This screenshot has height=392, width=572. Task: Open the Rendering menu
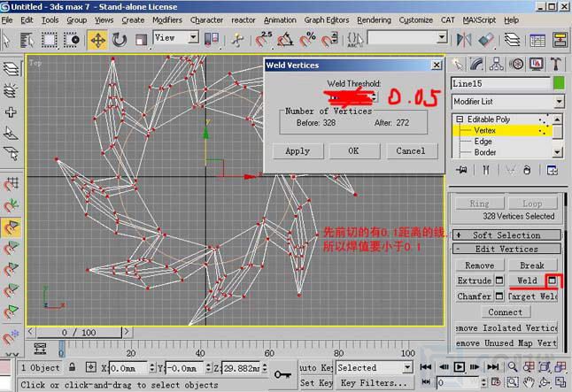[374, 20]
